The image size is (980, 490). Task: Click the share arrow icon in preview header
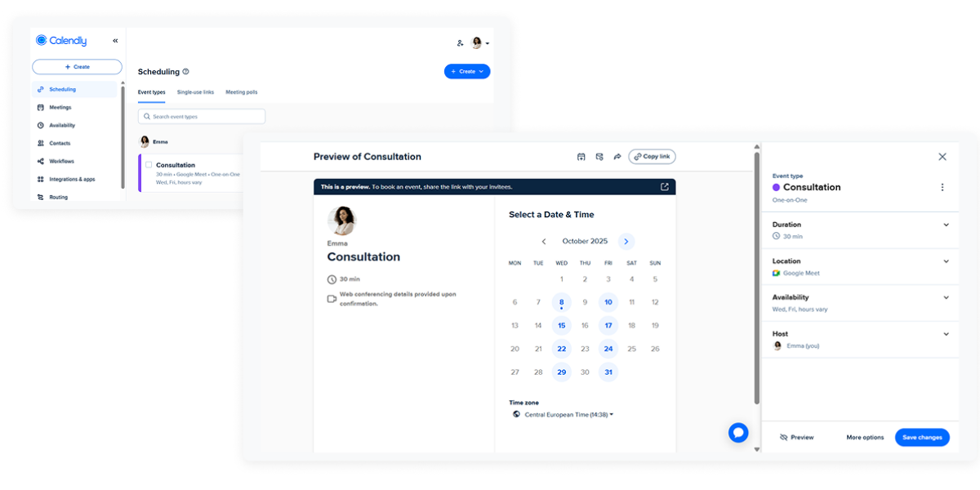pos(618,156)
